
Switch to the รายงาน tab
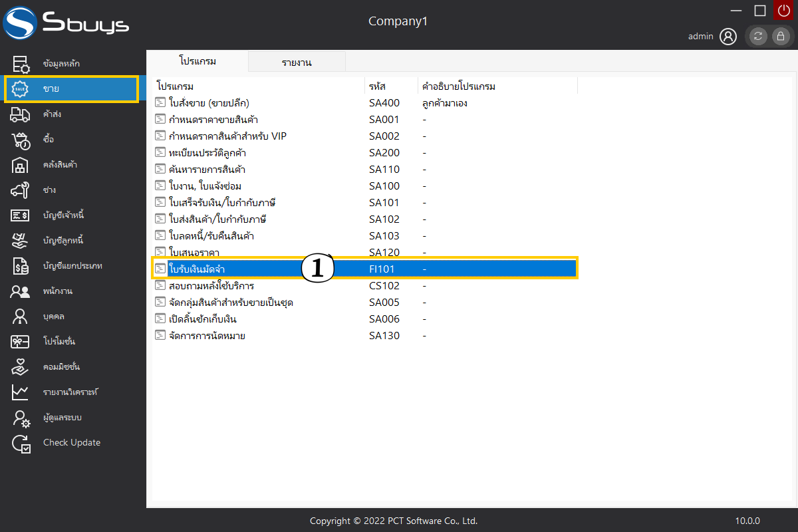coord(297,63)
